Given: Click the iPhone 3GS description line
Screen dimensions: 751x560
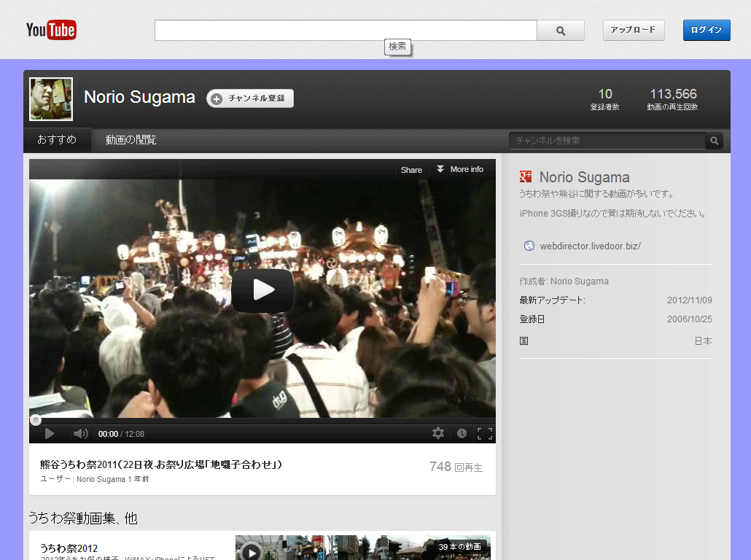Looking at the screenshot, I should click(613, 214).
